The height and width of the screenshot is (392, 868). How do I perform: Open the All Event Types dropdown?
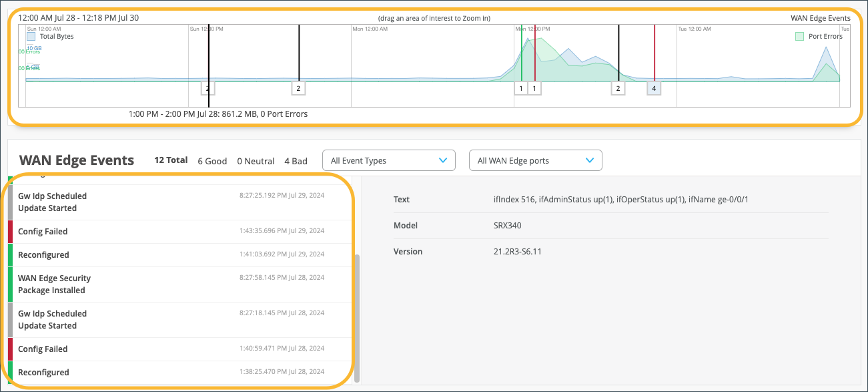(388, 160)
